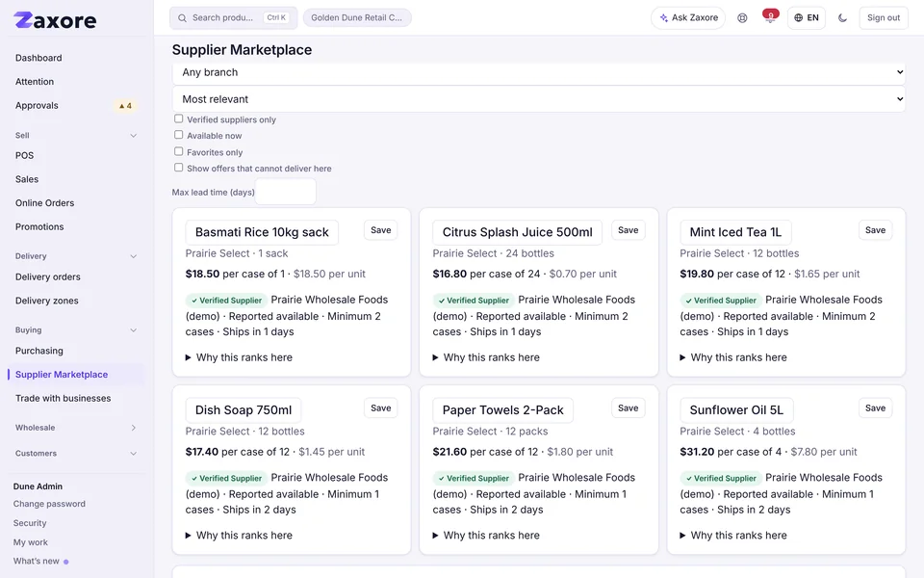Open the Mint Iced Tea 1L product title
The height and width of the screenshot is (578, 924).
click(735, 232)
